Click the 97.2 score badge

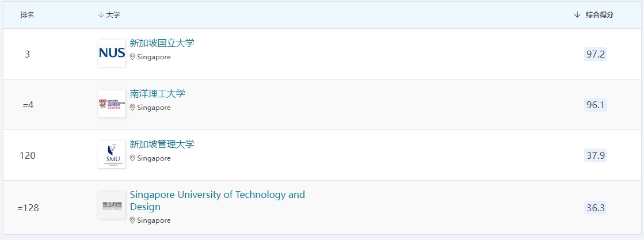[596, 54]
